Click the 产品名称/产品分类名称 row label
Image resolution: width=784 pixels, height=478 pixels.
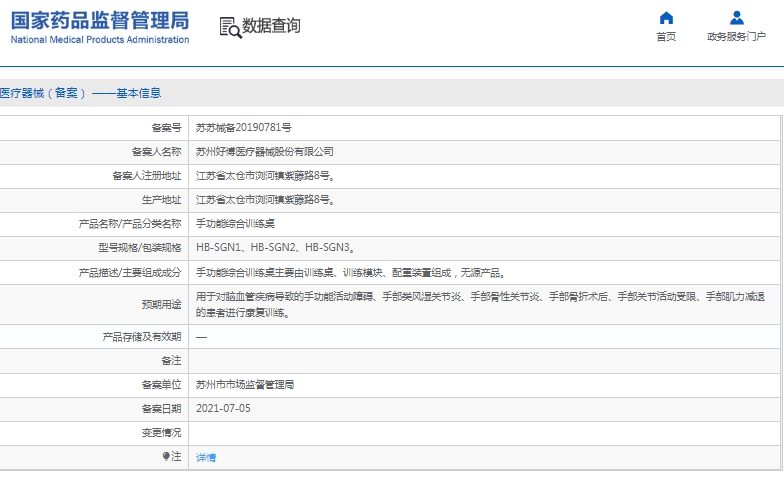pos(130,224)
